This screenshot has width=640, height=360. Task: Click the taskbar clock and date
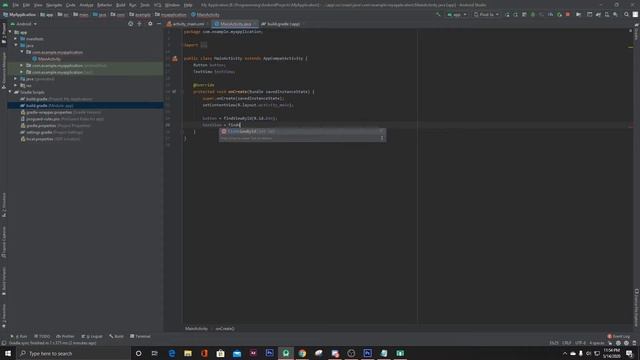tap(611, 353)
